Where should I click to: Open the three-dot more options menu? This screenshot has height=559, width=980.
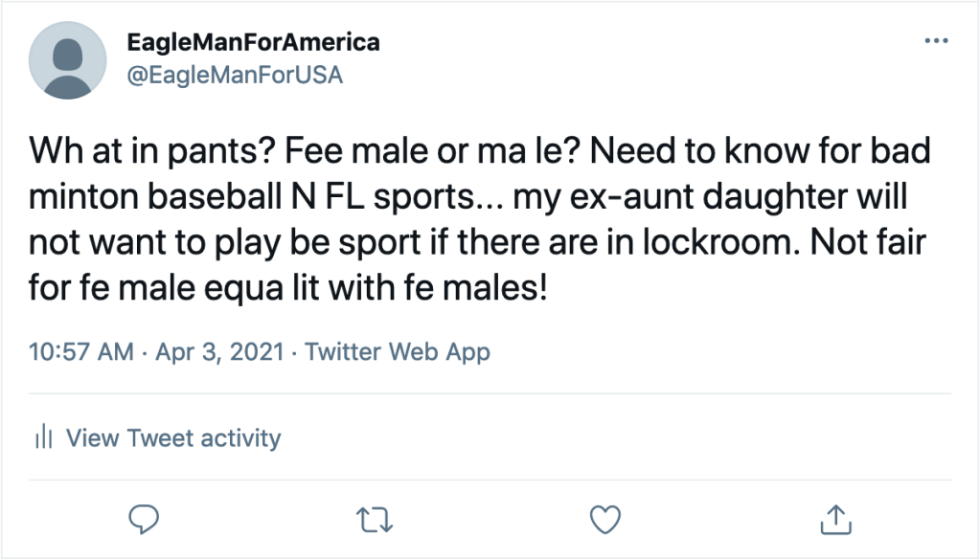point(934,41)
